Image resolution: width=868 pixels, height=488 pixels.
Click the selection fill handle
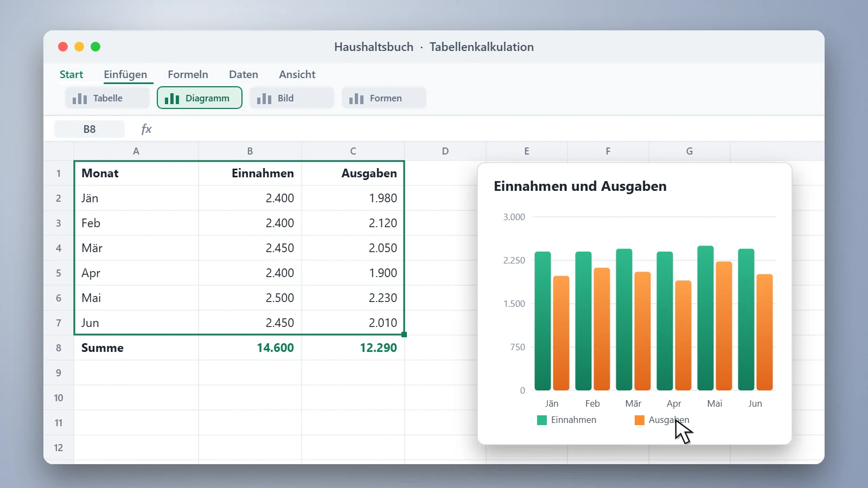coord(404,335)
